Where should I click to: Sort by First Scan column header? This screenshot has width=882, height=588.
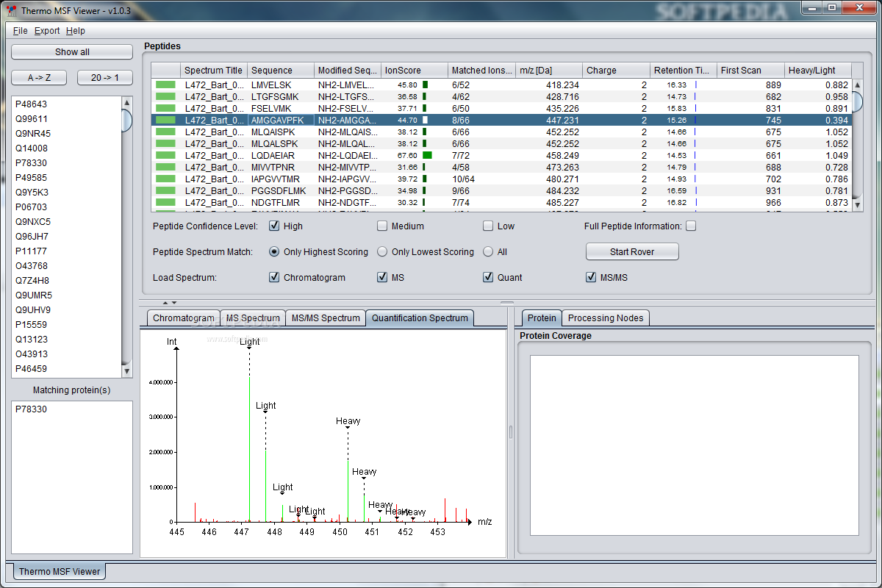[x=750, y=71]
